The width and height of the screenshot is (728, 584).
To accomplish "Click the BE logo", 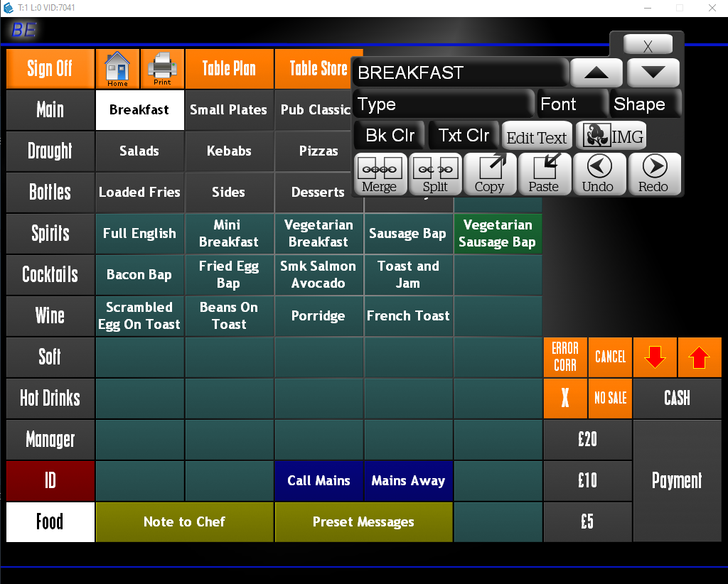I will point(23,30).
